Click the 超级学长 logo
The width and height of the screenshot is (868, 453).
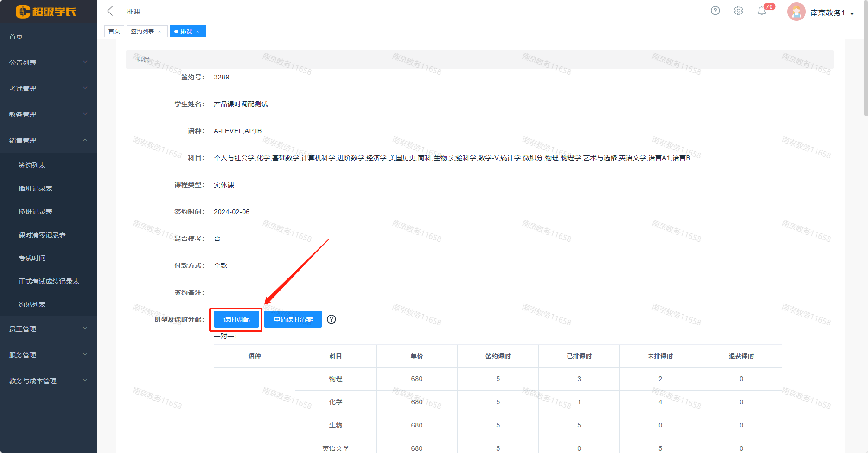pos(46,12)
